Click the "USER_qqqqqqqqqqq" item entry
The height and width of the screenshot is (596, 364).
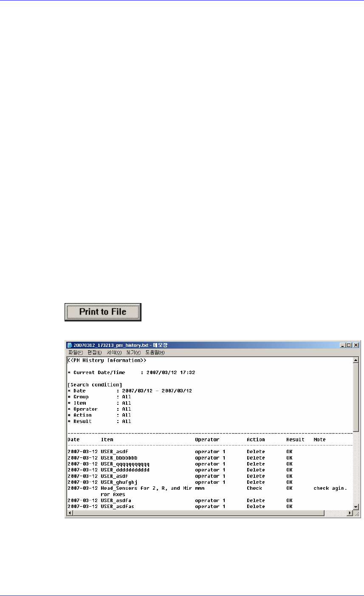click(125, 464)
